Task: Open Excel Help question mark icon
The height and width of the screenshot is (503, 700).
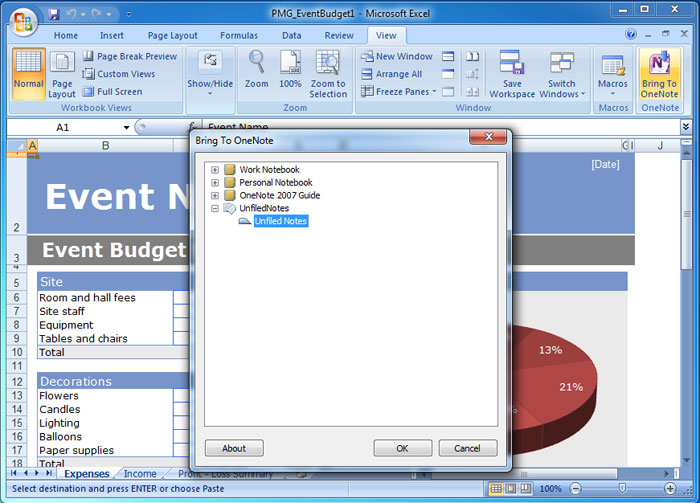Action: [x=631, y=34]
